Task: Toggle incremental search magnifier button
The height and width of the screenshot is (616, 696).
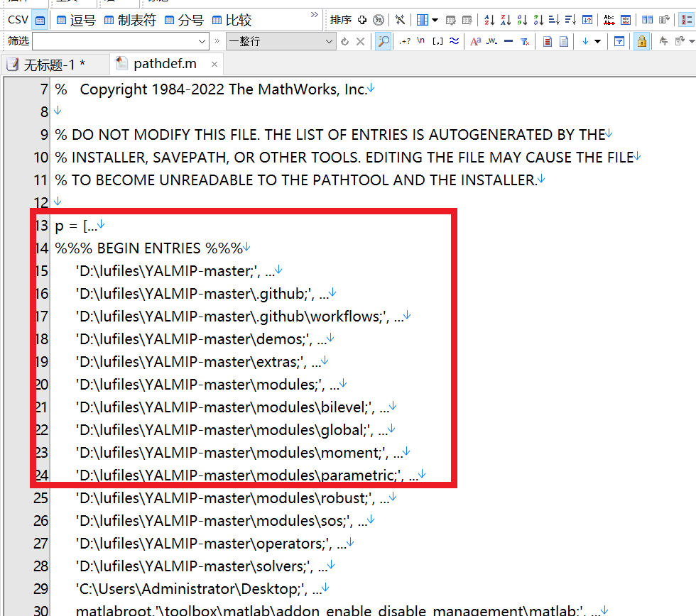Action: [383, 42]
